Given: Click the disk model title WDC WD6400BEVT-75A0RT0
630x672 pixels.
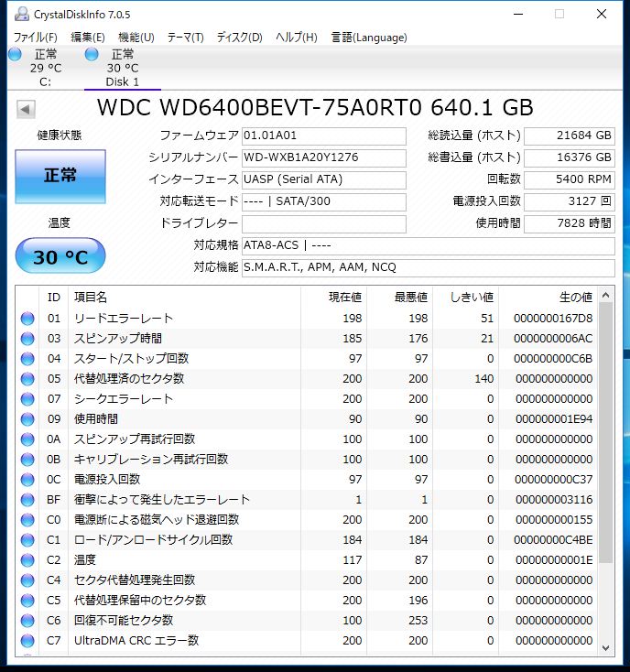Looking at the screenshot, I should (260, 107).
